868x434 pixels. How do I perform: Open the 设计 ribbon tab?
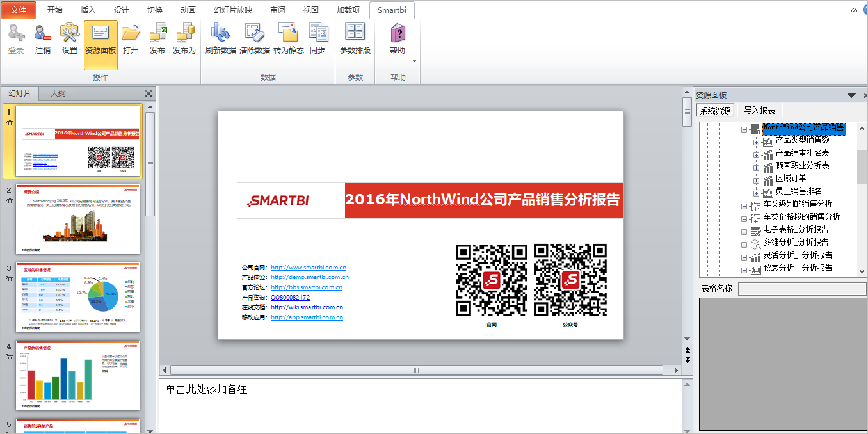point(122,10)
